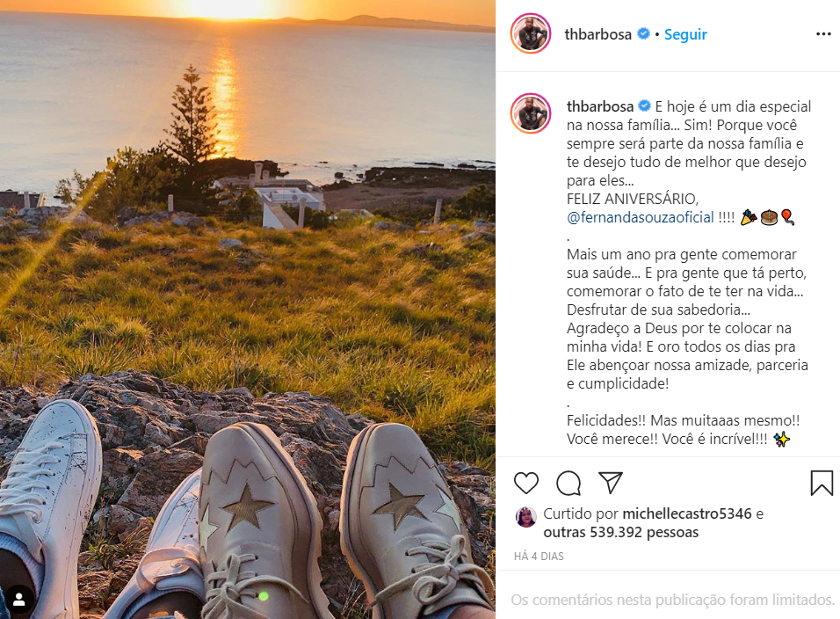
Task: Open michellecastro5346 profile from likes
Action: (687, 513)
